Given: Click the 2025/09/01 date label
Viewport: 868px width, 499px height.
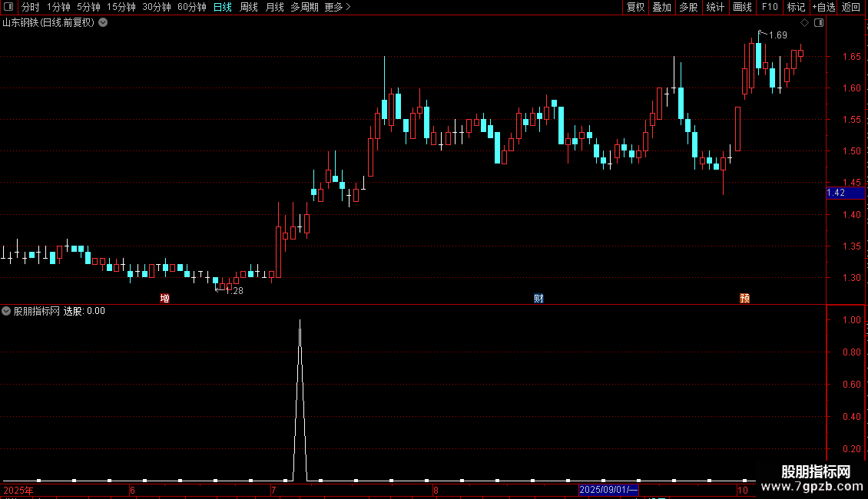Looking at the screenshot, I should pyautogui.click(x=608, y=490).
